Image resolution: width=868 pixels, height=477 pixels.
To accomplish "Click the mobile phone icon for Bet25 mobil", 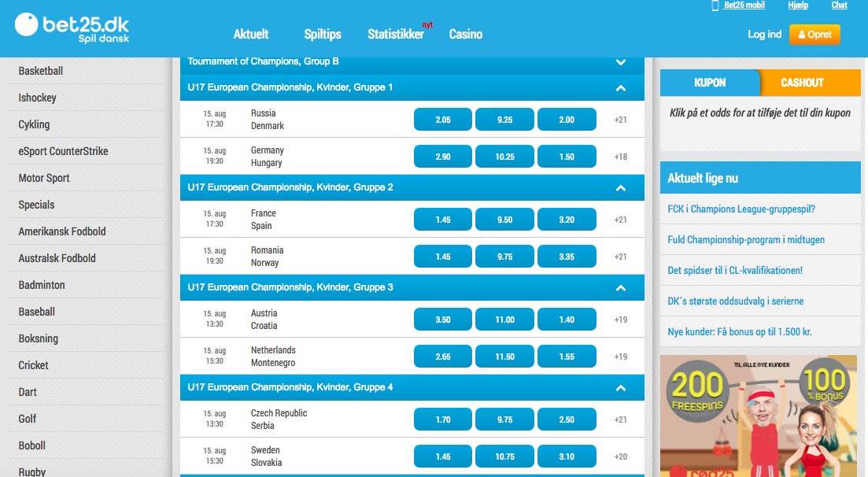I will tap(715, 6).
